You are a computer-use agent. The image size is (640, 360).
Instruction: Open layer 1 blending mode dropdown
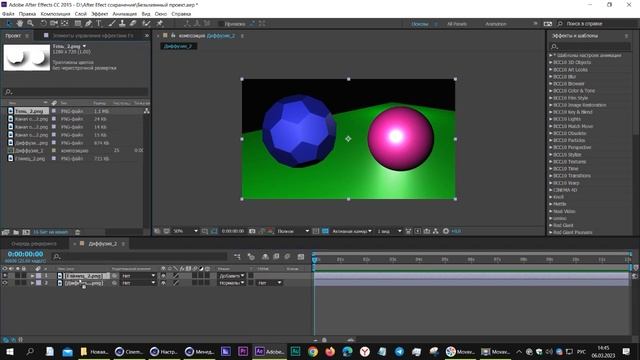231,276
